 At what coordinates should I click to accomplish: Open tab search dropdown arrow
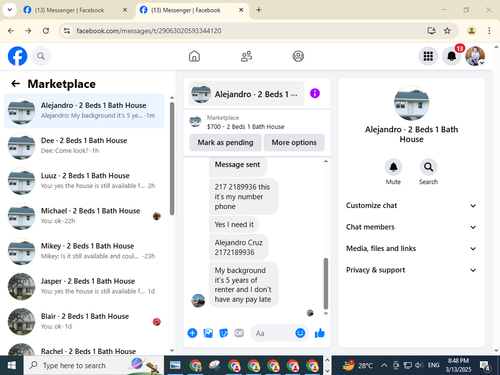click(x=10, y=10)
